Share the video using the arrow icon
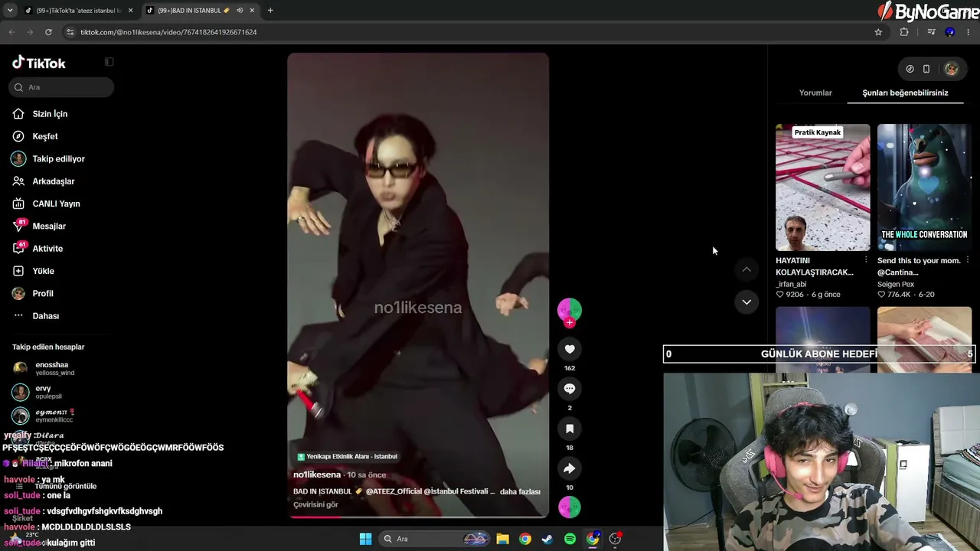 click(x=570, y=468)
